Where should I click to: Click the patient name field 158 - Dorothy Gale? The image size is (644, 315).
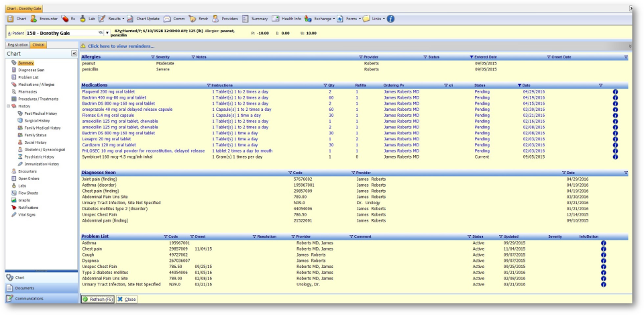point(64,33)
